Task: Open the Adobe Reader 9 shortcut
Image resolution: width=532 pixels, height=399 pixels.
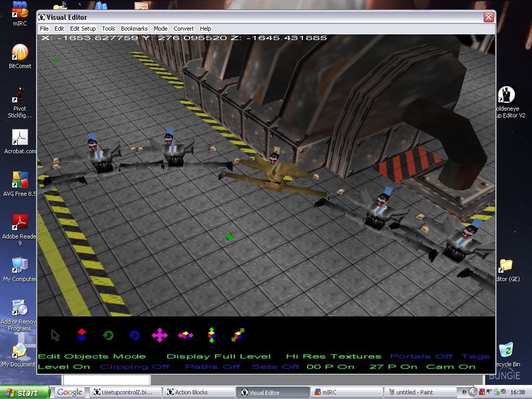Action: [20, 230]
